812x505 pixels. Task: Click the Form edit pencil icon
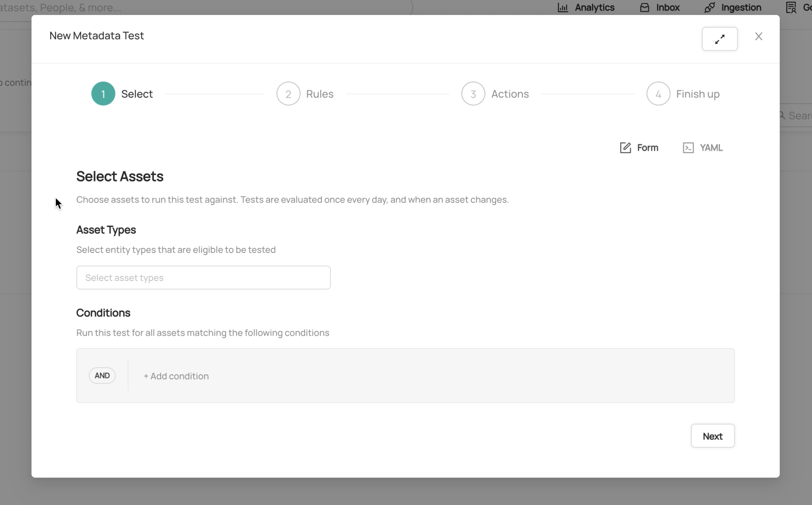point(625,148)
